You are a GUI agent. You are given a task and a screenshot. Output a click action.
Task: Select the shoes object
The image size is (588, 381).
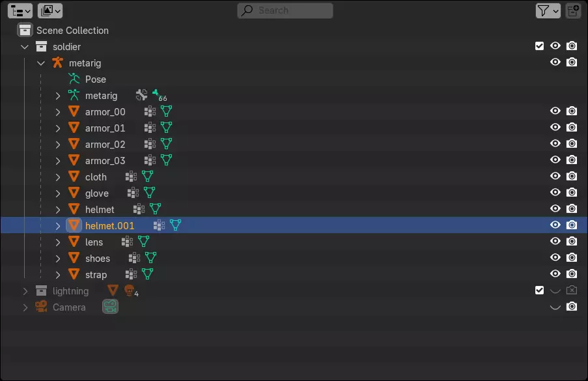[97, 259]
